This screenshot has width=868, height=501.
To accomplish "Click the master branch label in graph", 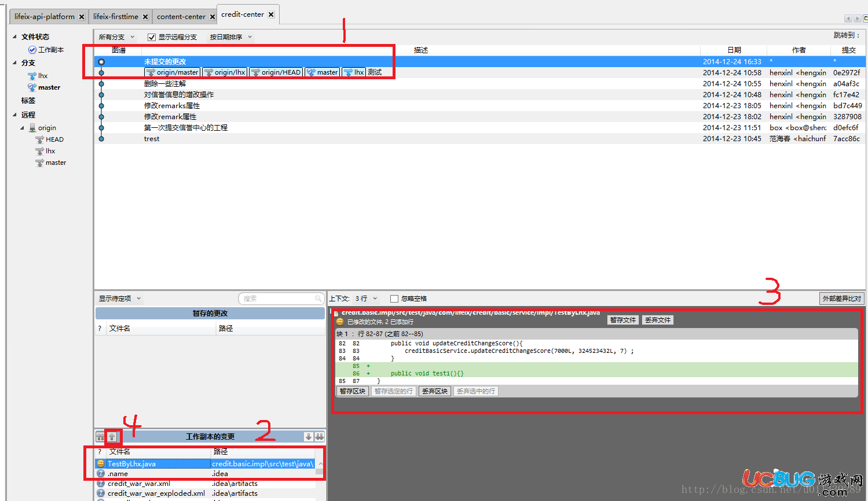I will point(323,72).
